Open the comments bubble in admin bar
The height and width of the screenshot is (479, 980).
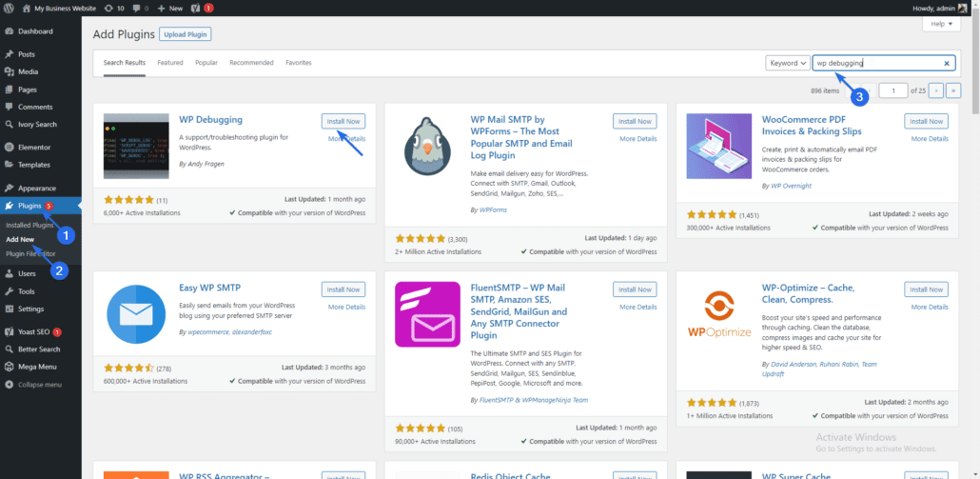pyautogui.click(x=140, y=9)
